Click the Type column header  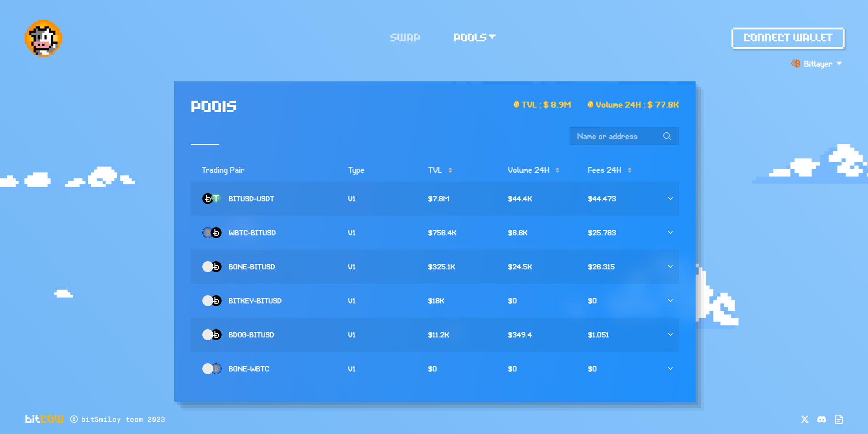point(356,170)
